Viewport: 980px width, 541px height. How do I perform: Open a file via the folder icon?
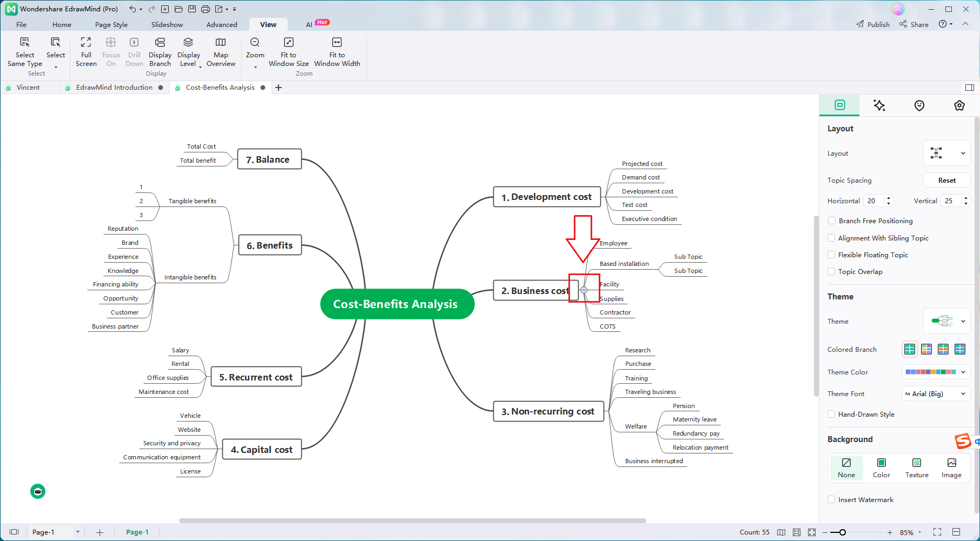click(x=178, y=9)
